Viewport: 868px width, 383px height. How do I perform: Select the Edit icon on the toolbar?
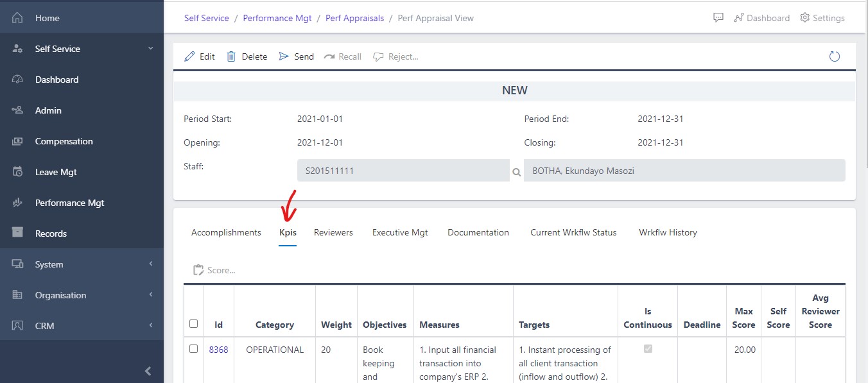pyautogui.click(x=191, y=56)
